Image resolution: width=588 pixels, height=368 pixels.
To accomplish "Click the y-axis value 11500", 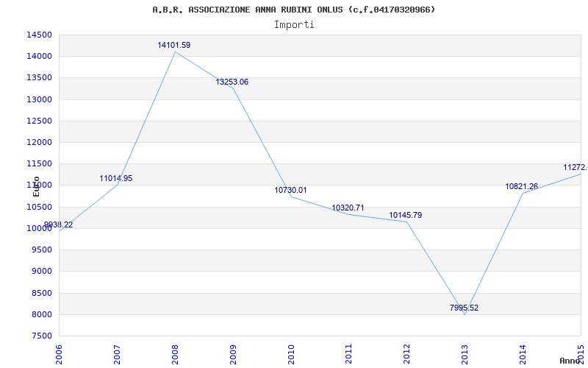I will point(39,163).
